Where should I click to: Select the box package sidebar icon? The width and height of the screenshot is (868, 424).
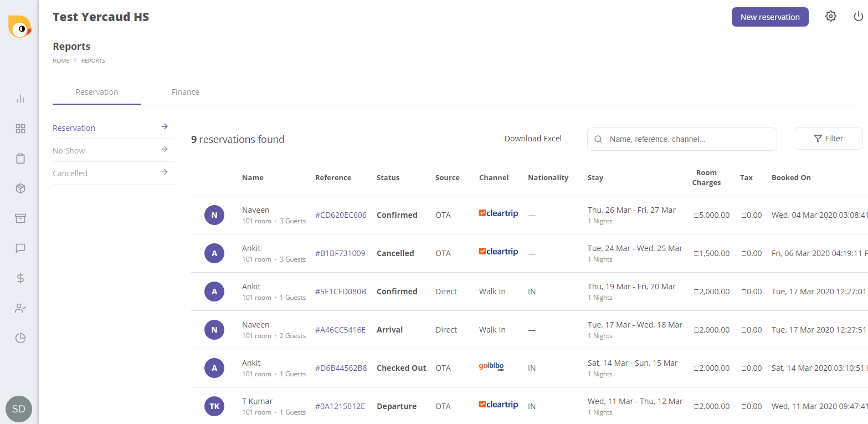pos(20,189)
